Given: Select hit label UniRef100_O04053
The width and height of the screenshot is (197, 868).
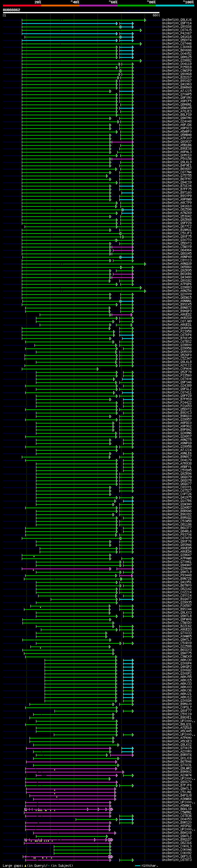Looking at the screenshot, I should click(x=177, y=819).
